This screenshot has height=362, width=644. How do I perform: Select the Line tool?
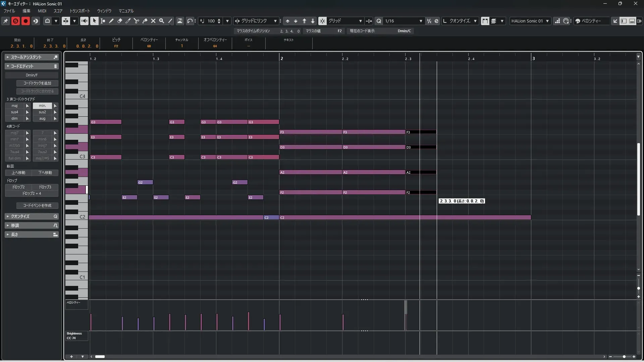pos(170,21)
